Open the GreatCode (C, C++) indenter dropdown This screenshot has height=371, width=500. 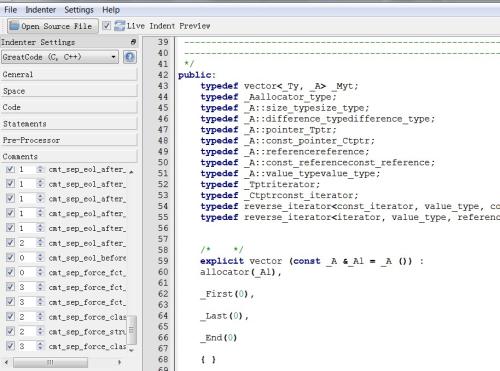60,57
